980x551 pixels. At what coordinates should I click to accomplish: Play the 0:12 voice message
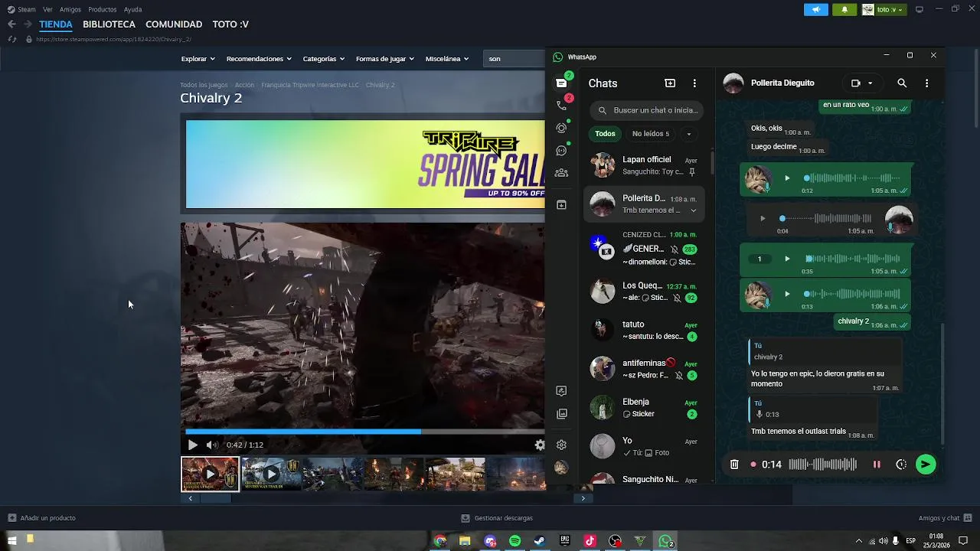tap(787, 178)
